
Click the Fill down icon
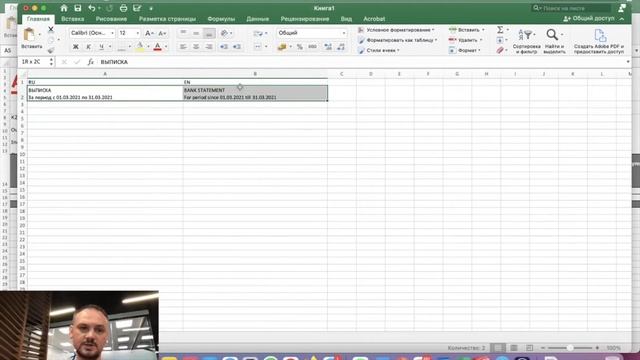pos(500,40)
